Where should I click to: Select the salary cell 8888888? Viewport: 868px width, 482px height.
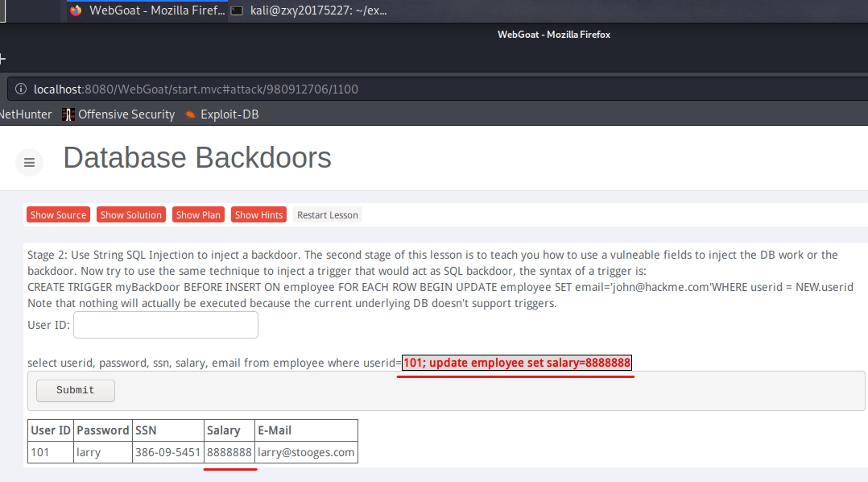pos(229,452)
